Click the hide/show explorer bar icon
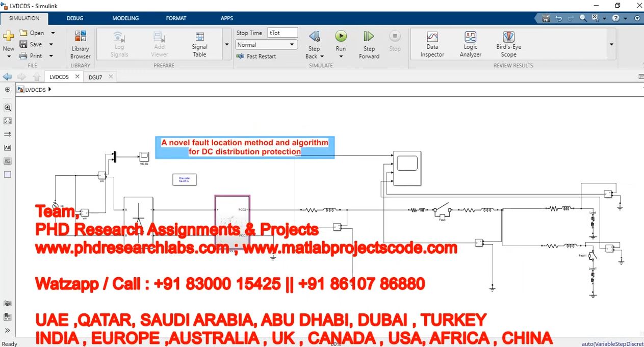 click(8, 90)
